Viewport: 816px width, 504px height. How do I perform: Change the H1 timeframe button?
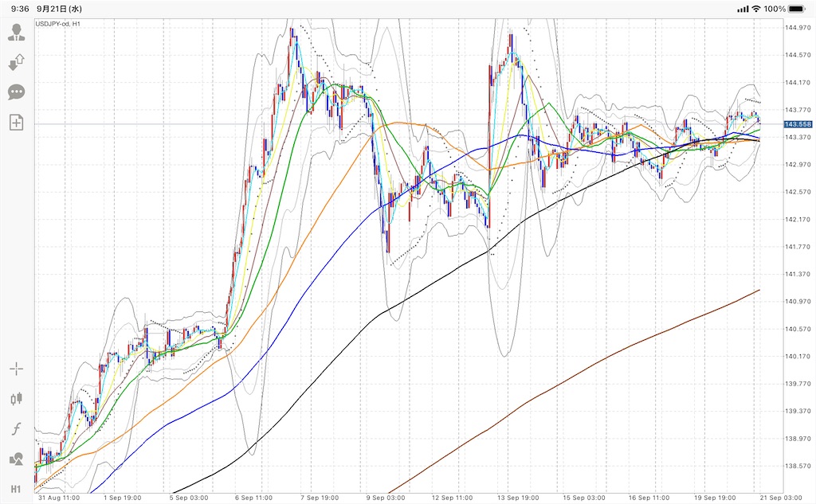coord(16,489)
